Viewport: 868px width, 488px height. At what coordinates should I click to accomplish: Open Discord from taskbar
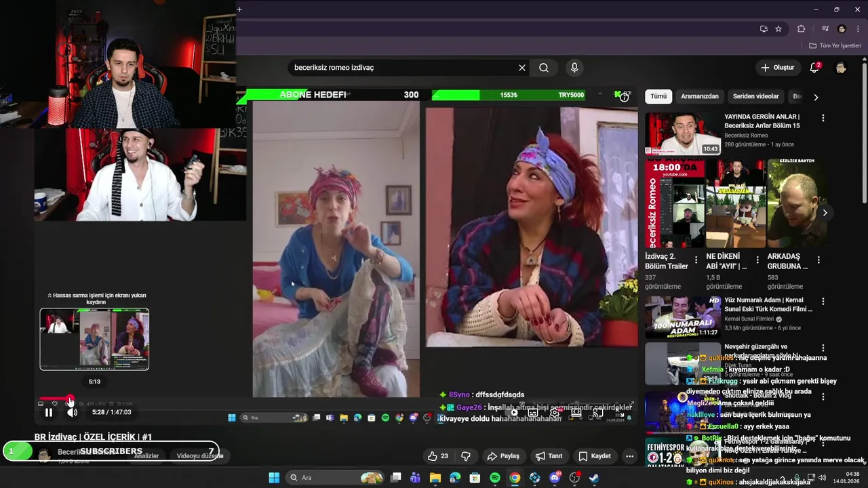(555, 478)
